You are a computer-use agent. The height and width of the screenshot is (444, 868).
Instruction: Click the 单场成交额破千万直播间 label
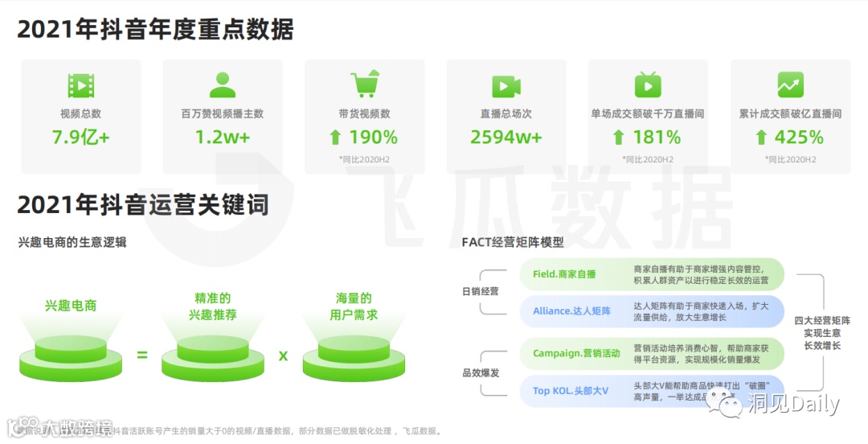(x=648, y=113)
